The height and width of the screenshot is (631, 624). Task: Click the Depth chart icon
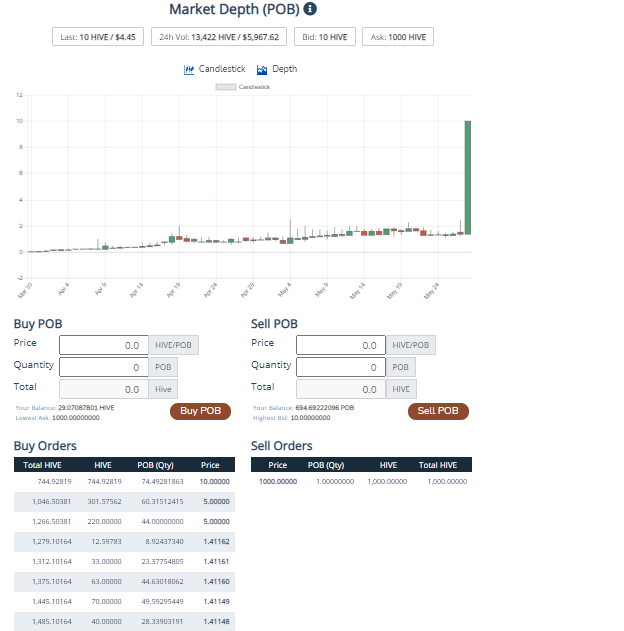[262, 70]
